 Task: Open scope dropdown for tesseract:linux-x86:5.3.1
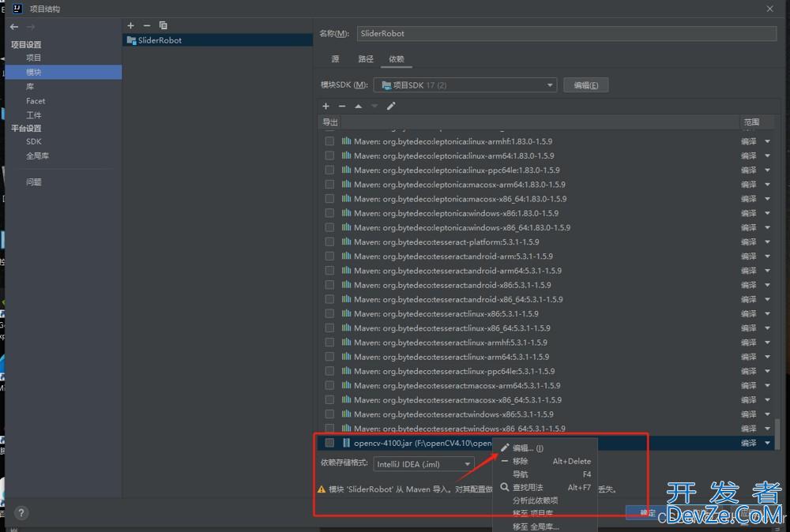767,313
